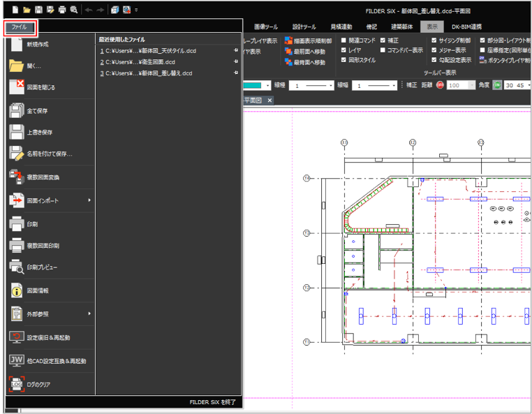Screen dimensions: 532x414
Task: Click 設定復旧&再起動 restore settings icon
Action: (17, 337)
